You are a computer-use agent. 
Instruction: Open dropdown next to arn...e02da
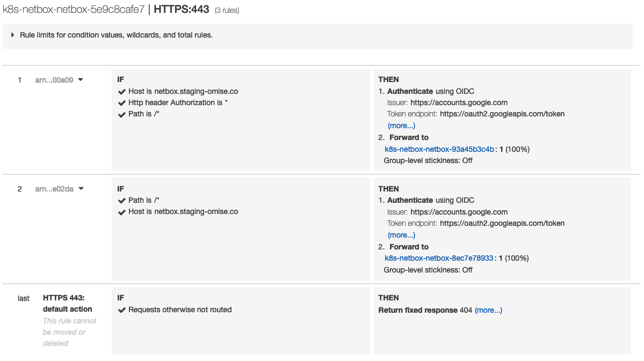pos(81,189)
